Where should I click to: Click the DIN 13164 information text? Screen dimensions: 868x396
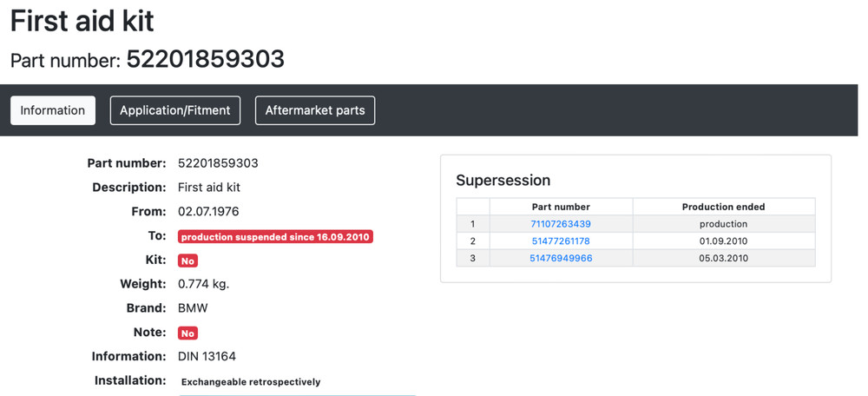point(207,356)
